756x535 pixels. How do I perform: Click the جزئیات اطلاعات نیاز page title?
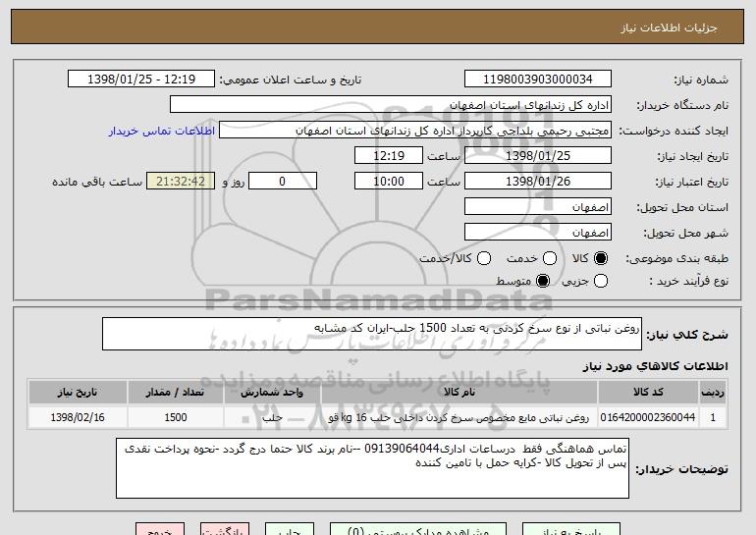tap(670, 27)
